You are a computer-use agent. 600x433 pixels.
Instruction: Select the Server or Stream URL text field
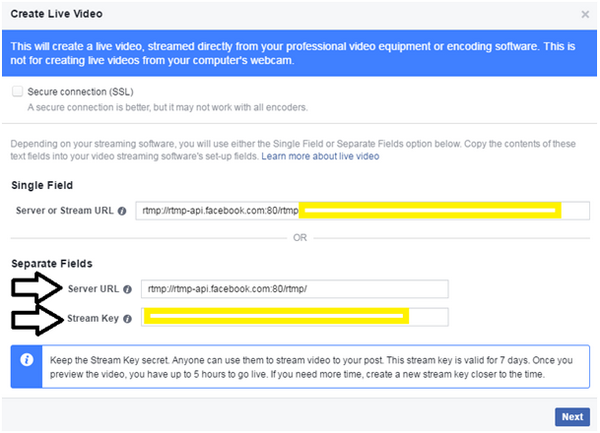pyautogui.click(x=362, y=211)
